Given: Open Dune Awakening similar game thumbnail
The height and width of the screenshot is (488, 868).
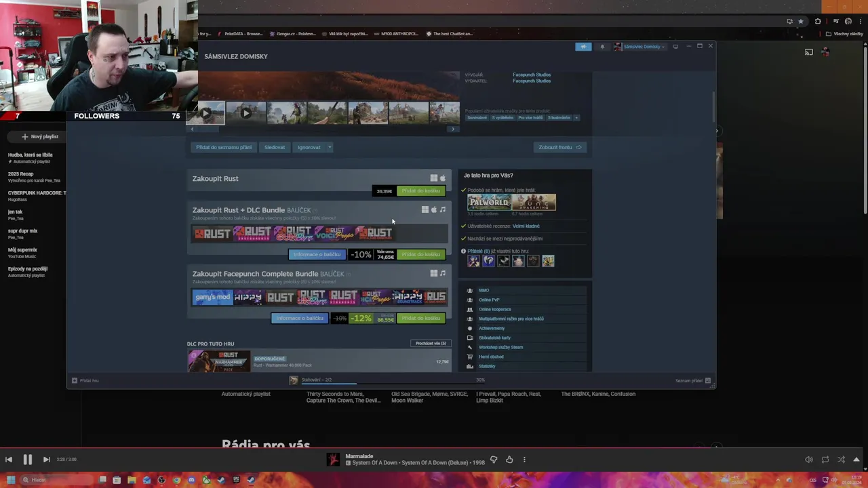Looking at the screenshot, I should 534,202.
